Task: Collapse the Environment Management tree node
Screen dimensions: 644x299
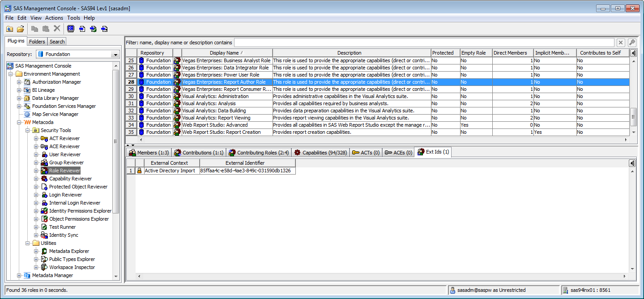Action: click(x=11, y=74)
